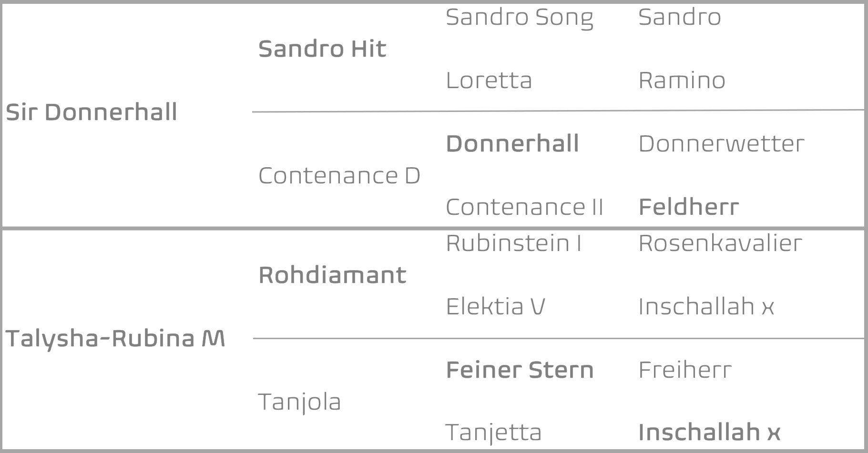Image resolution: width=868 pixels, height=453 pixels.
Task: Click the Sandro Hit entry
Action: click(322, 49)
